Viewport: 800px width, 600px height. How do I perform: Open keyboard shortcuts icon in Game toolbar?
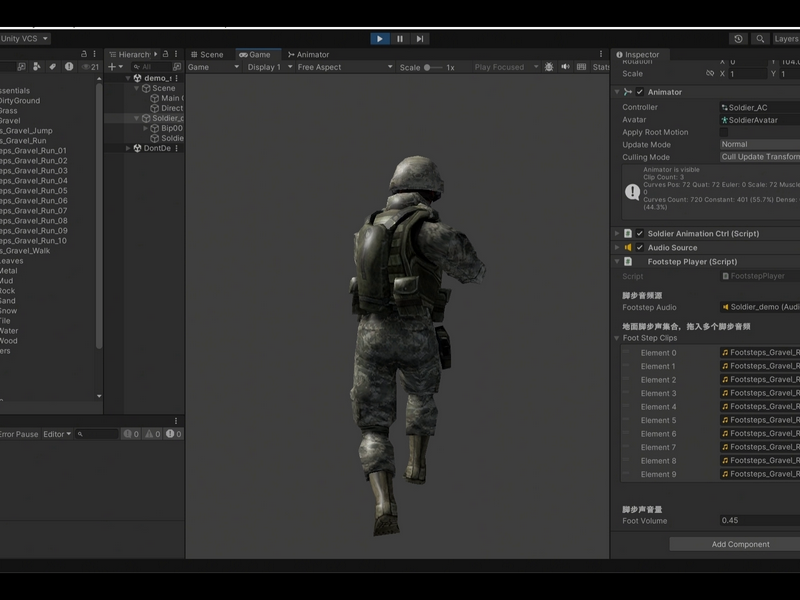tap(581, 67)
